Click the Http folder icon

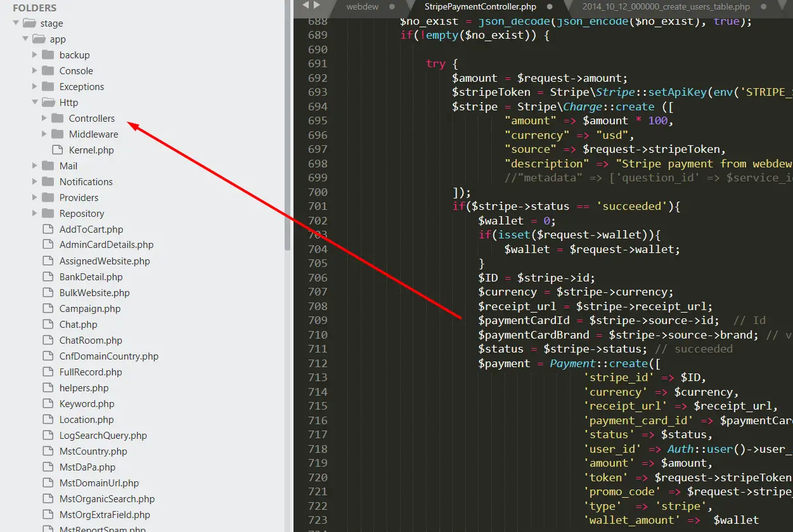point(48,103)
